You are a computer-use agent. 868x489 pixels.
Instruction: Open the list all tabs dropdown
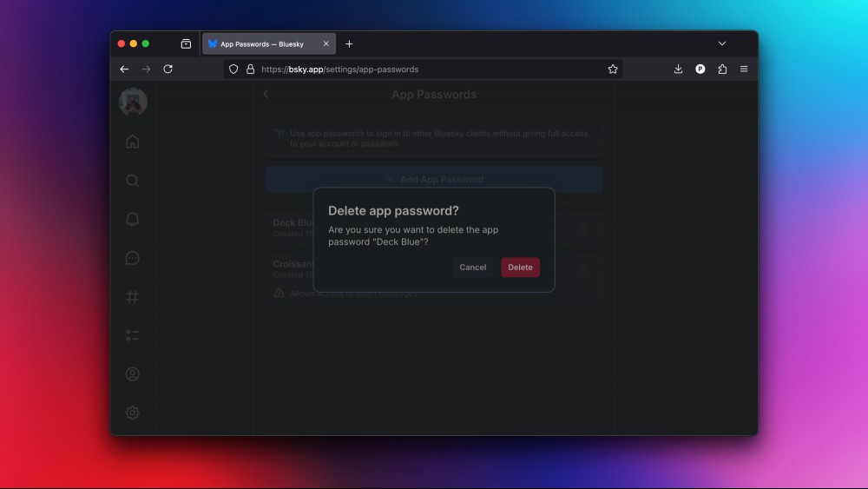[722, 43]
